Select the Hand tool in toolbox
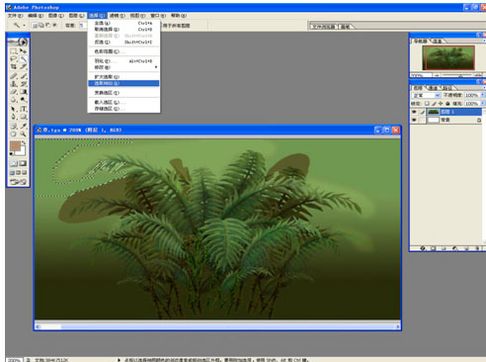This screenshot has height=362, width=486. (13, 134)
